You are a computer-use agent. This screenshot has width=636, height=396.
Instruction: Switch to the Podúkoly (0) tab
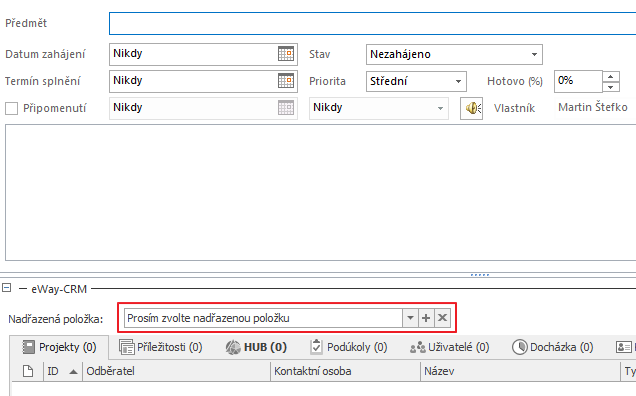pyautogui.click(x=348, y=347)
